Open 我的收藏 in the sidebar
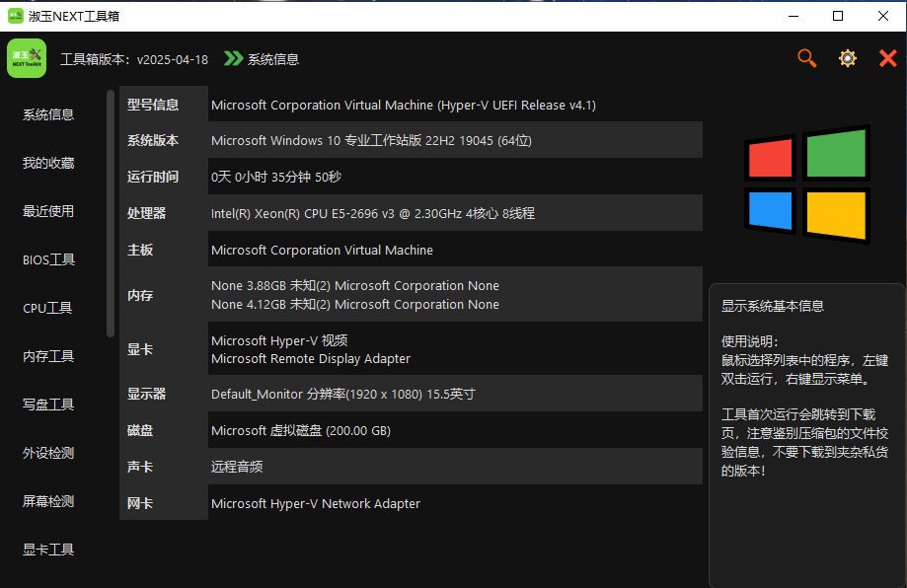The width and height of the screenshot is (907, 588). pyautogui.click(x=48, y=163)
